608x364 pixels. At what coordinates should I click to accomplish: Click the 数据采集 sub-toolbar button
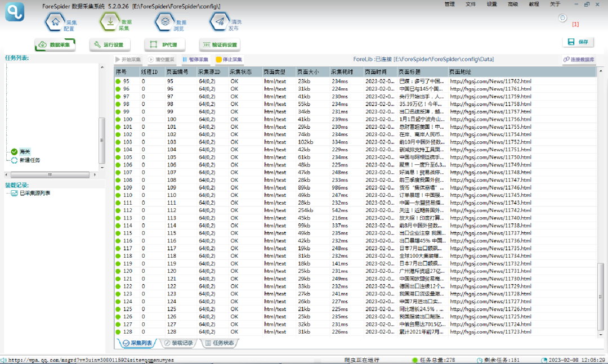[55, 44]
